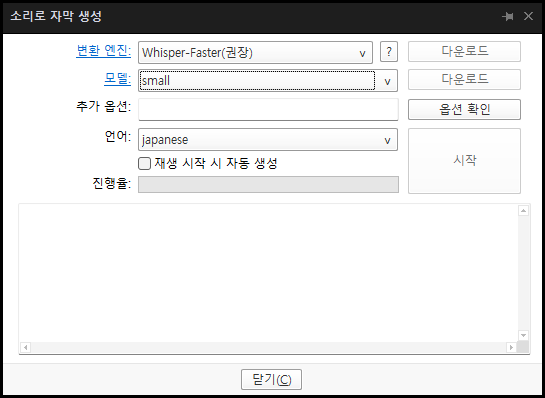Open the japanese language dropdown

[268, 140]
